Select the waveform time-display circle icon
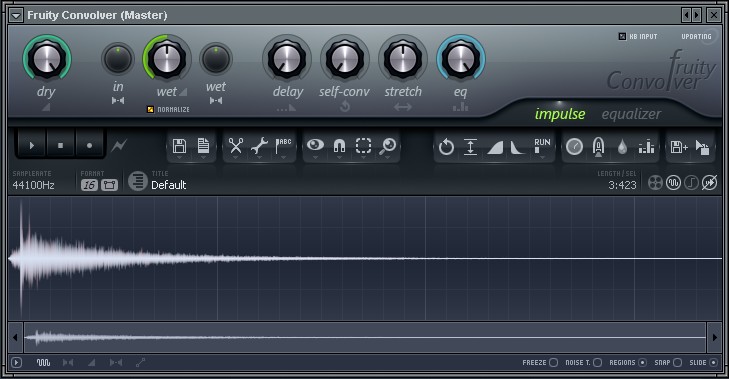 pyautogui.click(x=673, y=183)
